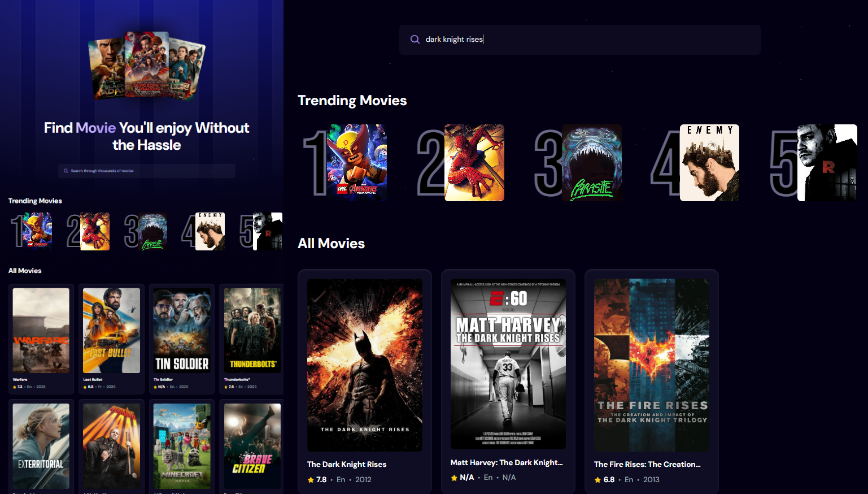
Task: Click the 'Tin Soldier' title in the left panel
Action: pos(163,380)
